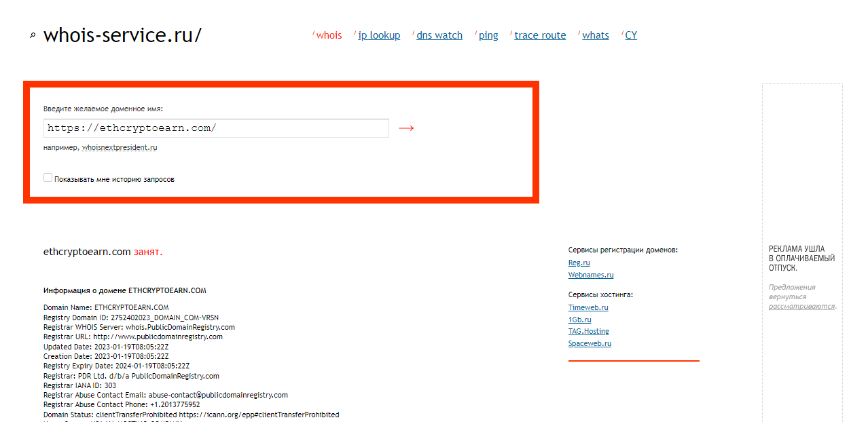Visit the TAG.Hosting link
This screenshot has width=868, height=422.
click(588, 331)
